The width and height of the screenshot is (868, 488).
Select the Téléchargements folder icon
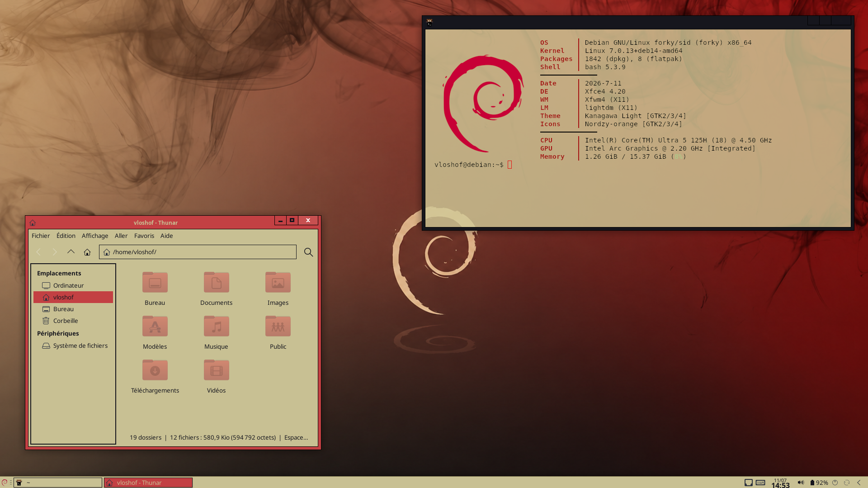pos(155,370)
